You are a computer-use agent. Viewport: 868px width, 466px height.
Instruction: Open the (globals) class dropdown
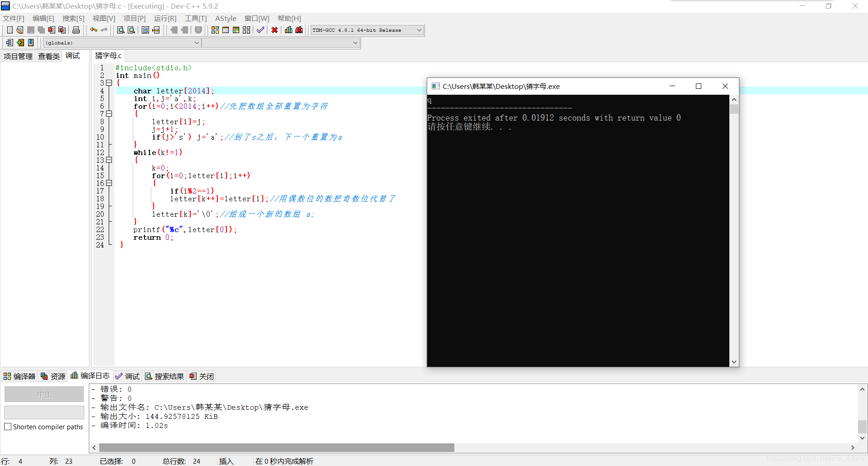(122, 43)
